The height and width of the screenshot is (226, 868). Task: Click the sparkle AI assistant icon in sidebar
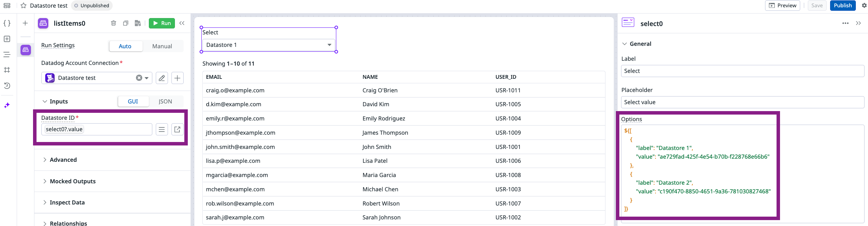point(7,105)
